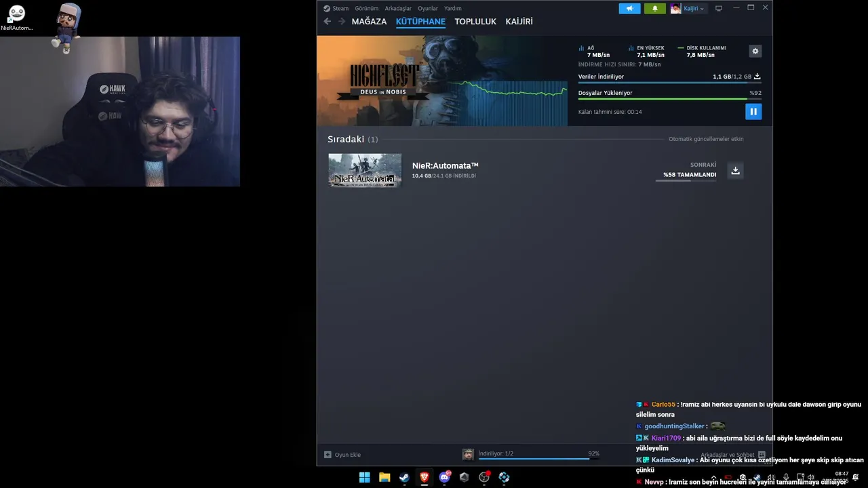Go forward with Steam forward arrow
Viewport: 868px width, 488px height.
tap(341, 22)
